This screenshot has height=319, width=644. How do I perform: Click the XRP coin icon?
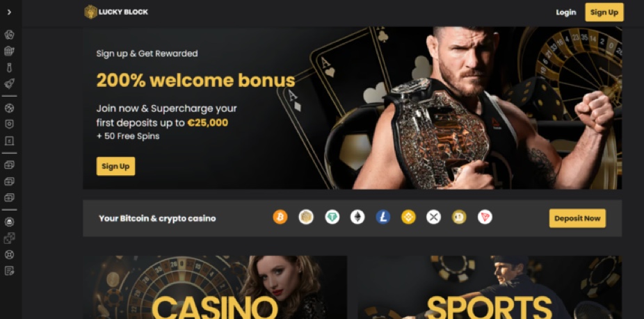tap(433, 217)
